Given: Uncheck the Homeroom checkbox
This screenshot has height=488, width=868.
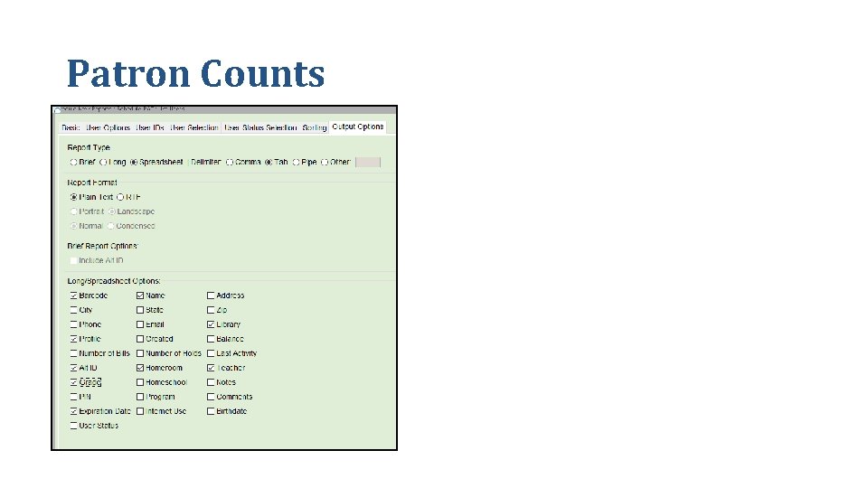Looking at the screenshot, I should [x=140, y=368].
